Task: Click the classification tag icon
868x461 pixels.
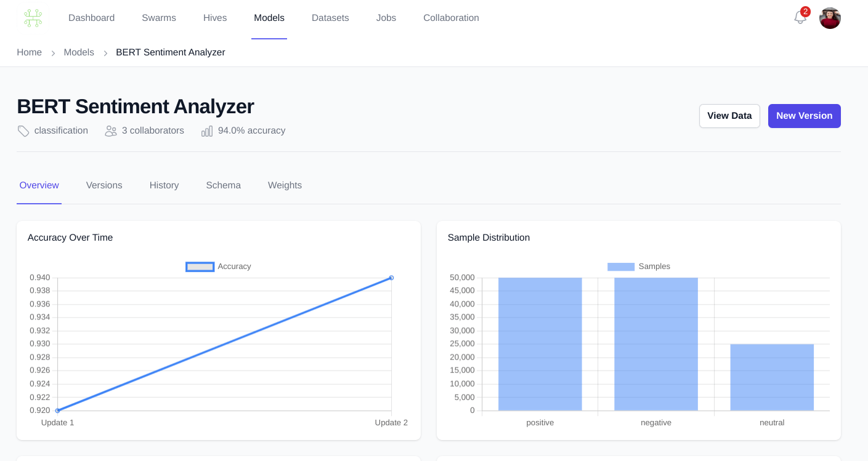Action: pyautogui.click(x=23, y=131)
